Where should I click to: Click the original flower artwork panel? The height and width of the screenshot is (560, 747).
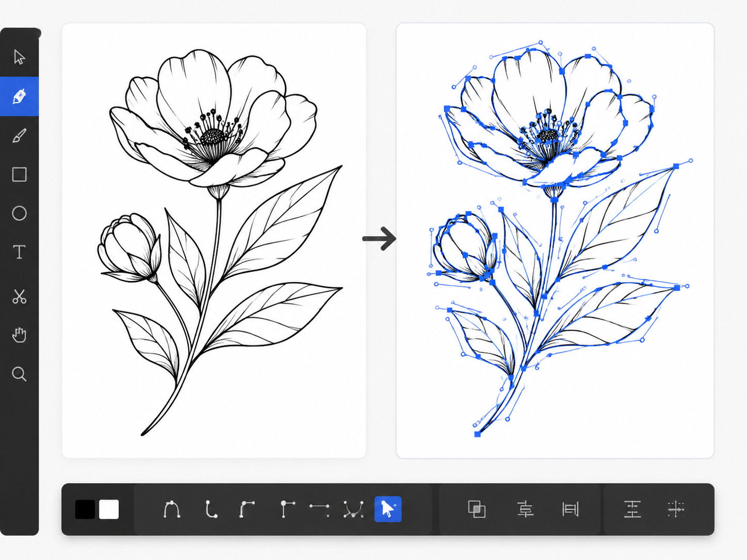(214, 240)
